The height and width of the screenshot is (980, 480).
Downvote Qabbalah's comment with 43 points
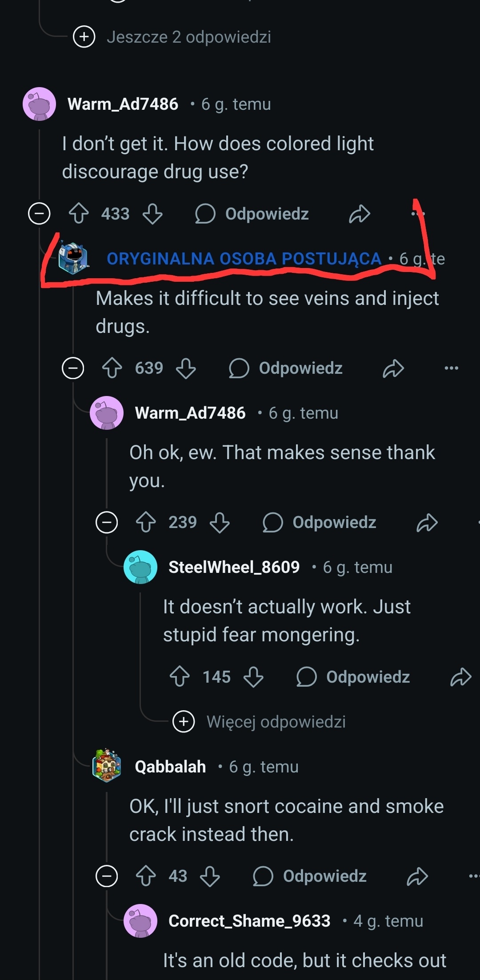click(x=210, y=876)
